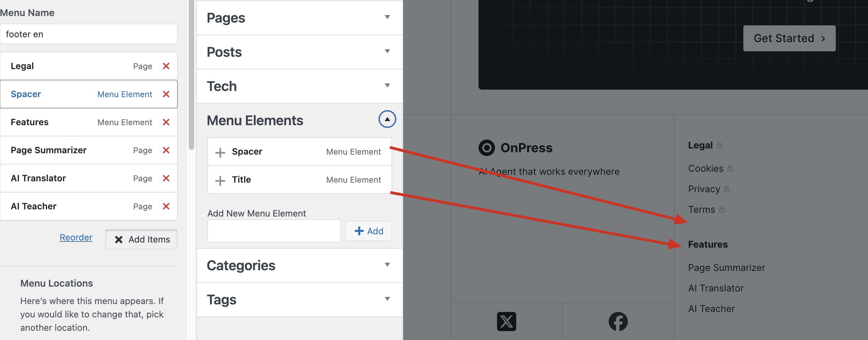This screenshot has width=868, height=340.
Task: Click the OnPress logo icon
Action: pyautogui.click(x=486, y=148)
